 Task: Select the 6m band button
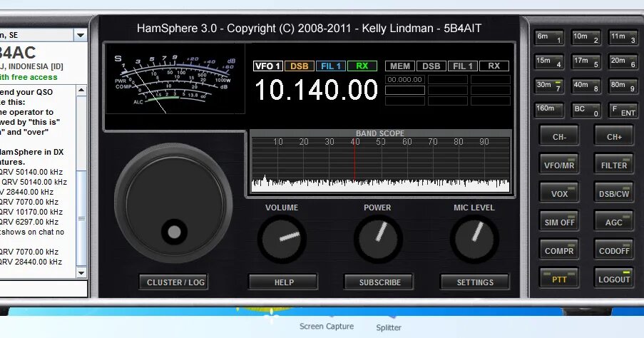pos(548,38)
